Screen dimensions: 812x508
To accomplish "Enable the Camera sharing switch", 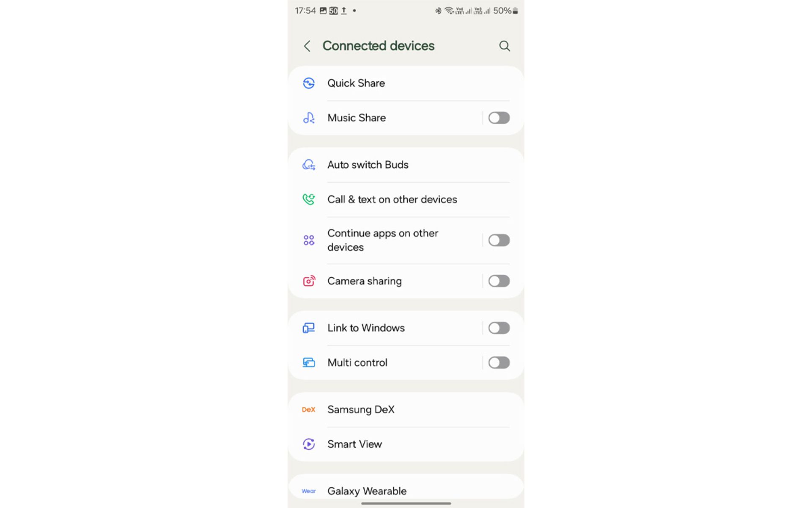I will [499, 281].
